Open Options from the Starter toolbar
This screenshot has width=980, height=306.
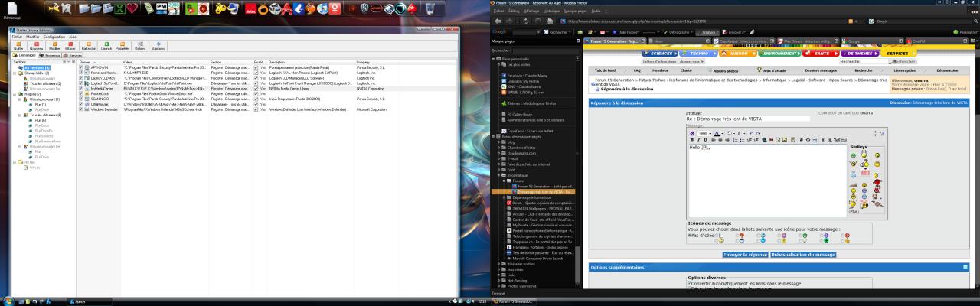tap(140, 44)
